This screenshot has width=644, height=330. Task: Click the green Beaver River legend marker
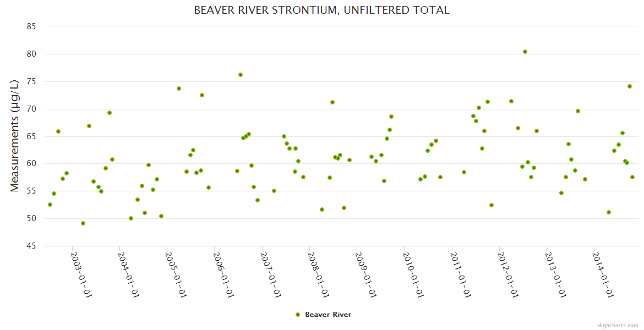[x=298, y=315]
